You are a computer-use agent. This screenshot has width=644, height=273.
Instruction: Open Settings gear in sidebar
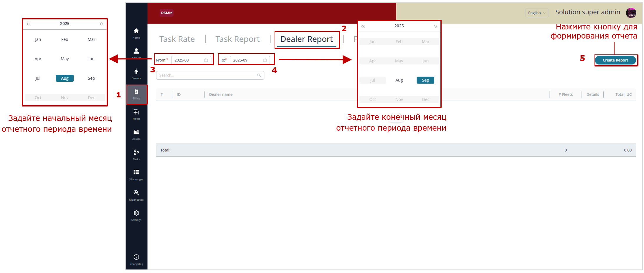click(136, 215)
